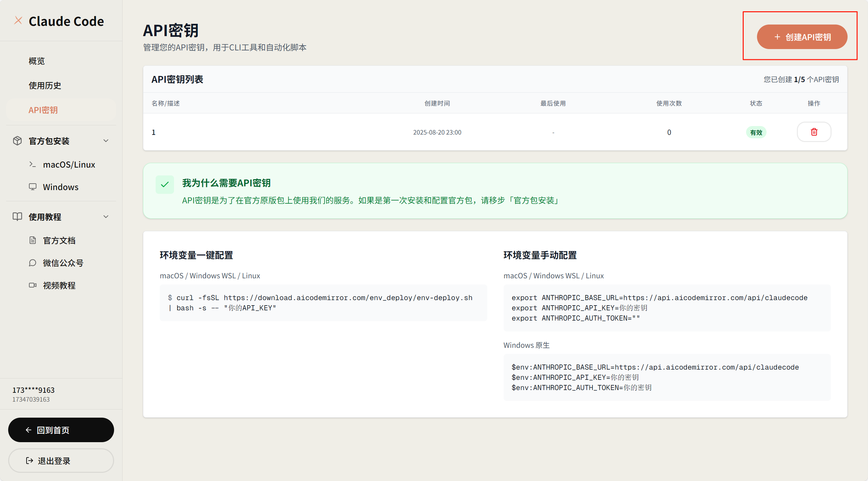Click the 创建API密钥 button

point(802,37)
